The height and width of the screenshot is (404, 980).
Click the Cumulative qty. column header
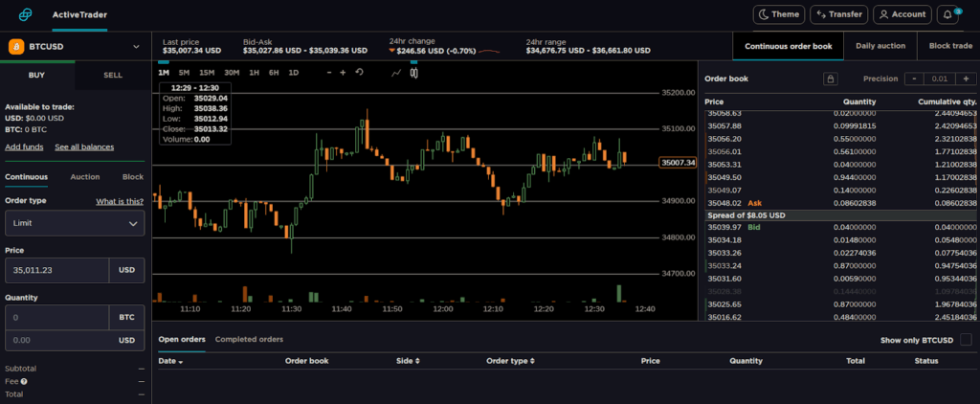pyautogui.click(x=947, y=101)
